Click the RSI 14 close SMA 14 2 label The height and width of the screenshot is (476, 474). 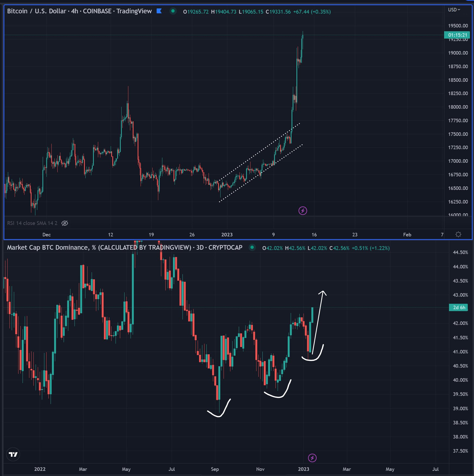[x=32, y=223]
